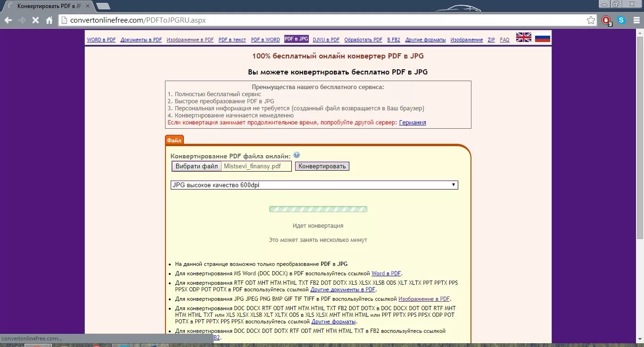Open DJVU в PDF menu item

pos(326,40)
